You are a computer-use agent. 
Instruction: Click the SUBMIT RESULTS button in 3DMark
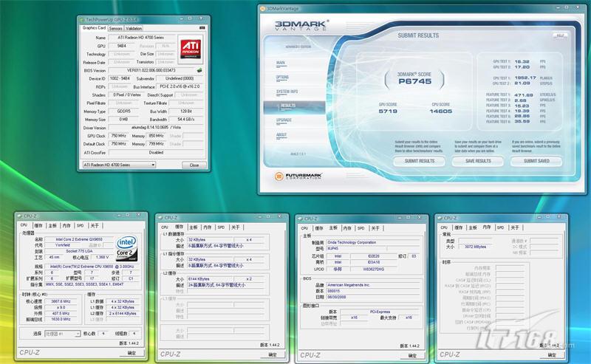[x=419, y=161]
